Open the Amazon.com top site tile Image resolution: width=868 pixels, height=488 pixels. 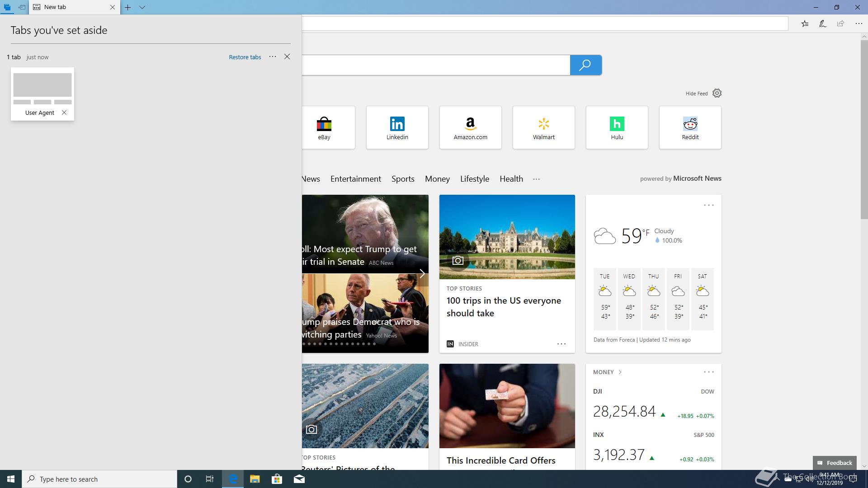click(x=471, y=127)
